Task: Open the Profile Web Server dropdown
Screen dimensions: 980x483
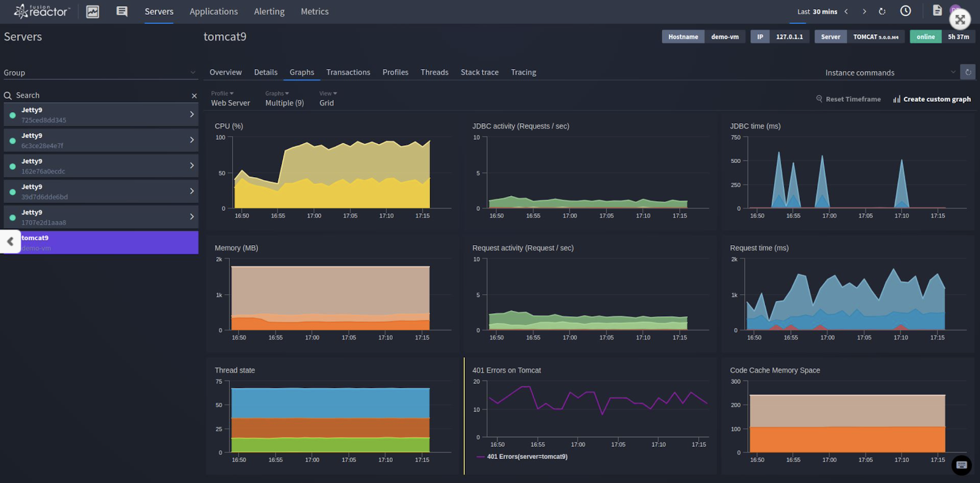Action: [230, 99]
